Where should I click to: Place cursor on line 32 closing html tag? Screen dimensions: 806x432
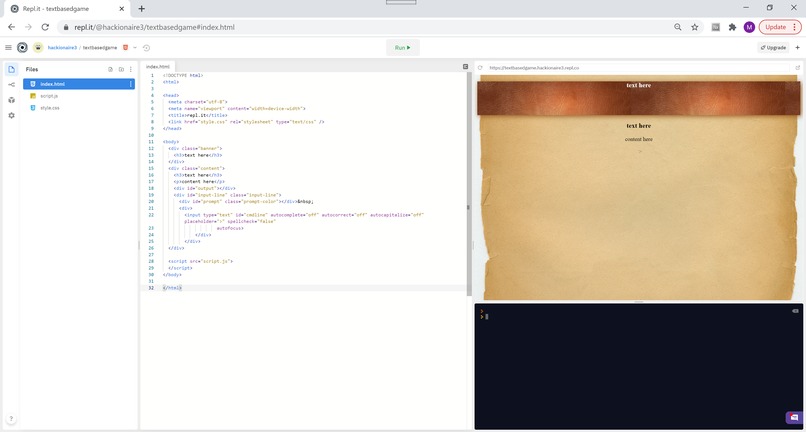pos(172,288)
